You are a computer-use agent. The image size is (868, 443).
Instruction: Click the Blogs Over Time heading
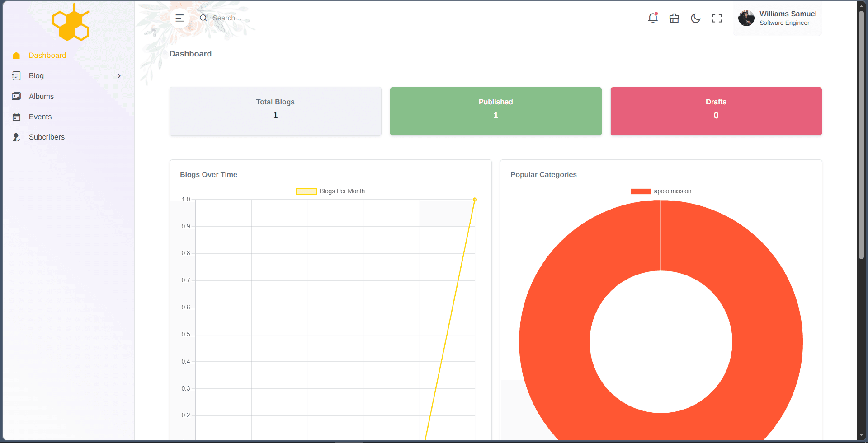208,175
